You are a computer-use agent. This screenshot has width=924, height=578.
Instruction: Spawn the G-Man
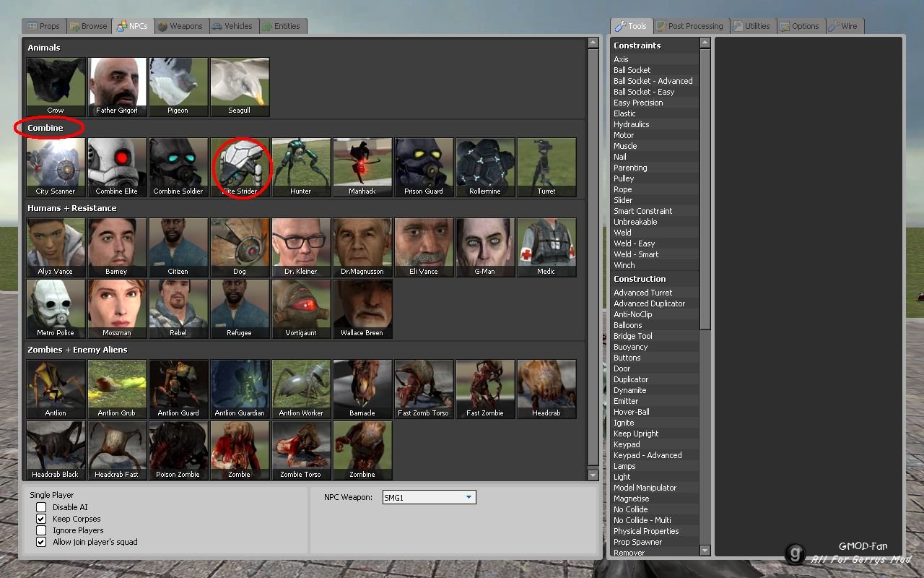[485, 247]
